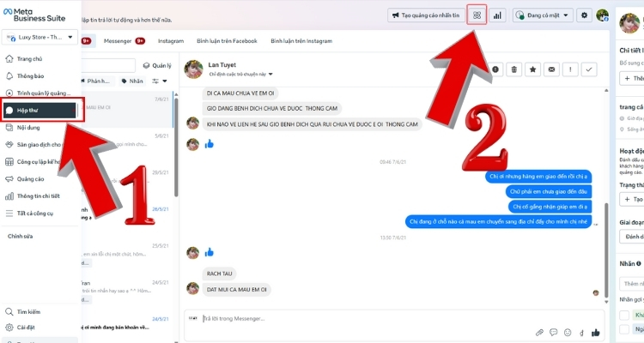The height and width of the screenshot is (343, 644).
Task: Open the automated responses atom icon
Action: click(x=477, y=15)
